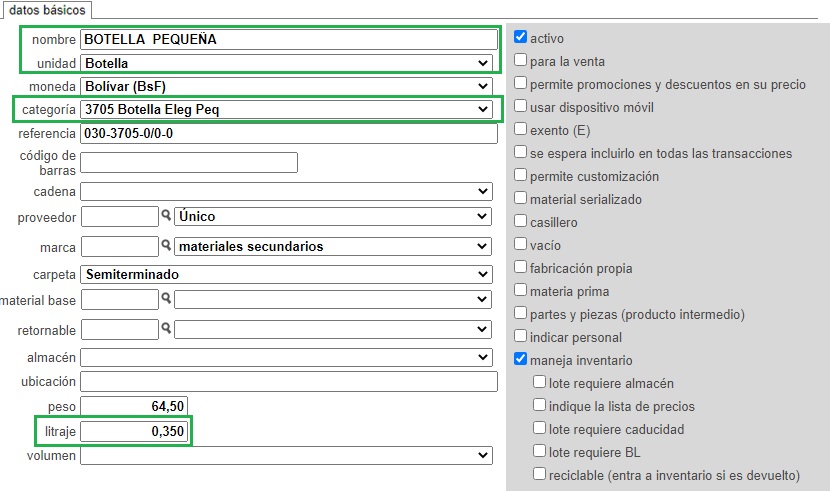Select the referencia input field
Image resolution: width=830 pixels, height=491 pixels.
click(289, 133)
